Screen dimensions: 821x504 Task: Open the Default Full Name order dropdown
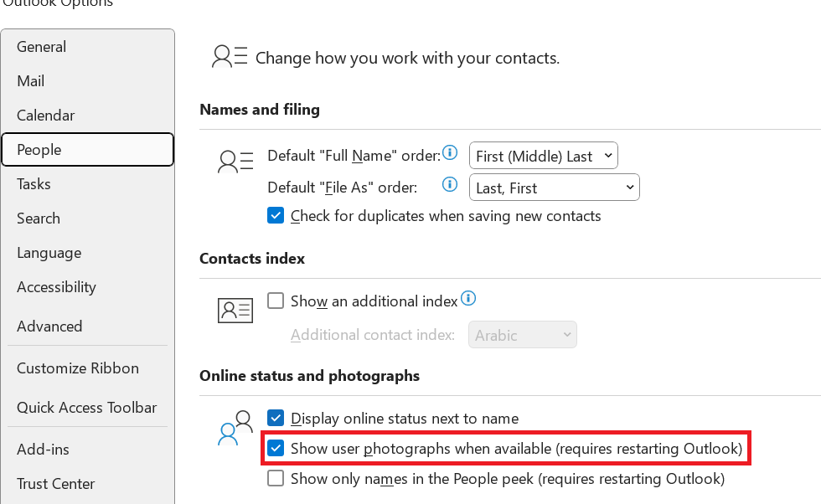point(543,155)
